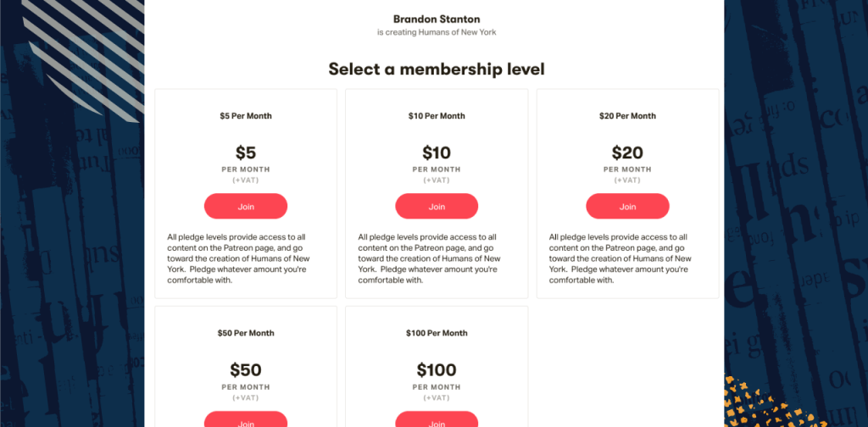
Task: Click the large $5 price amount
Action: coord(246,153)
